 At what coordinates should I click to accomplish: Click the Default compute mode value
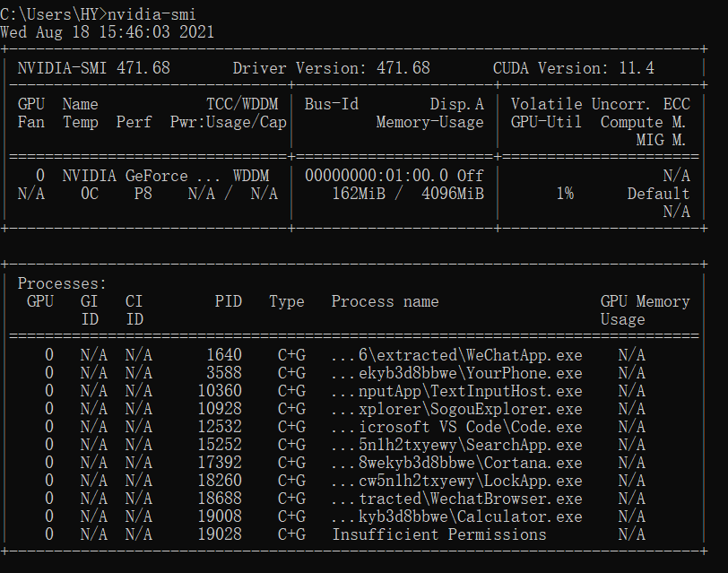click(x=658, y=194)
